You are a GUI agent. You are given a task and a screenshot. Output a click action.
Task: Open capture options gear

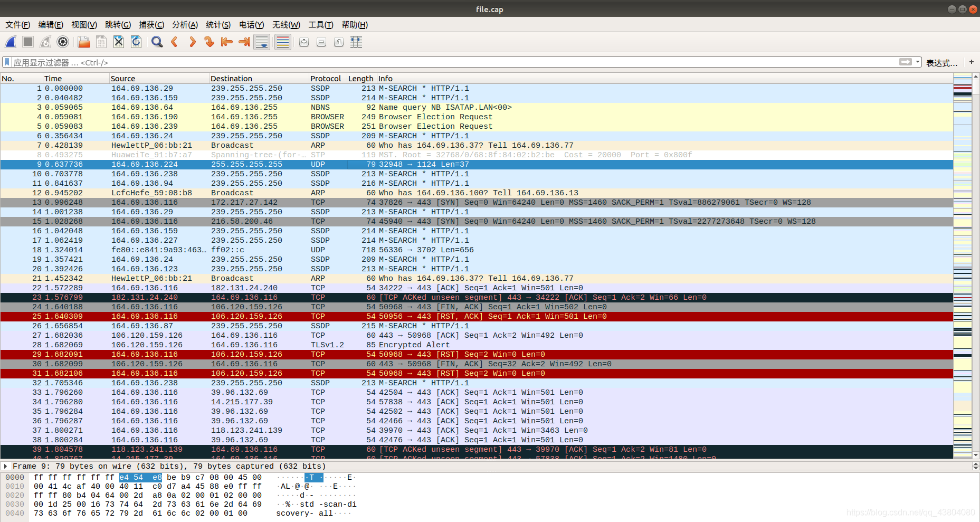click(x=63, y=42)
